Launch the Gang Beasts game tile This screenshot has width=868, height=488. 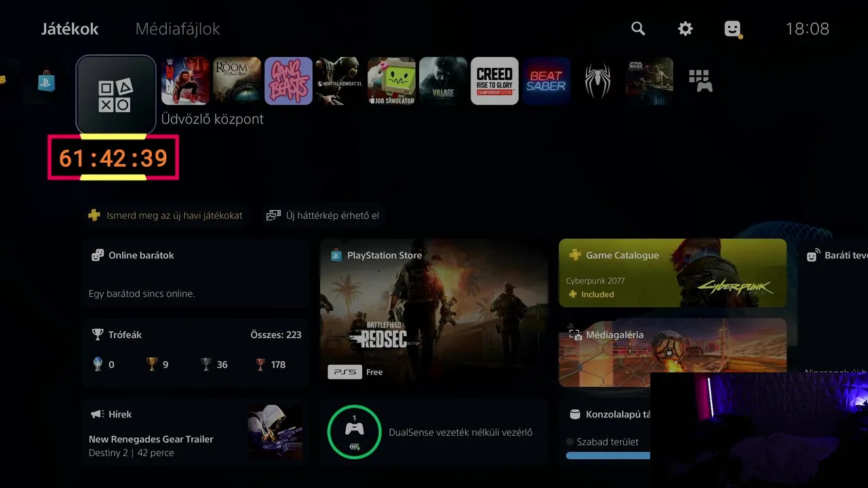coord(289,81)
